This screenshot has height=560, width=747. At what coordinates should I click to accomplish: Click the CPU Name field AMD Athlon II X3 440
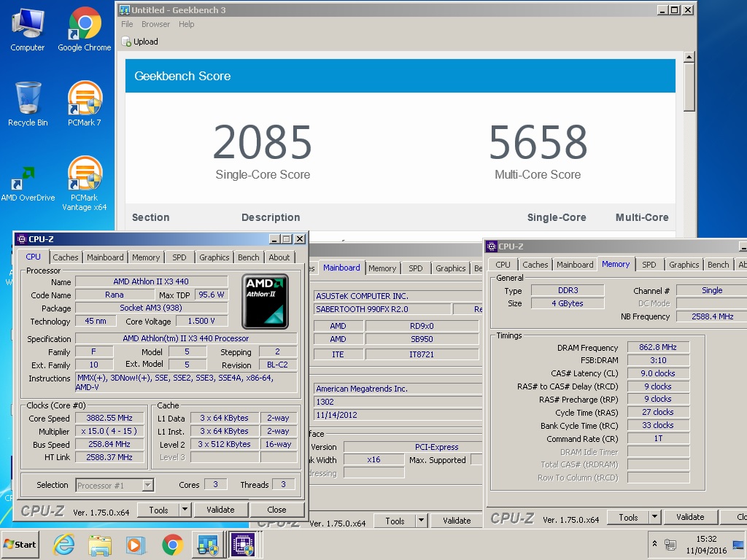(x=151, y=281)
